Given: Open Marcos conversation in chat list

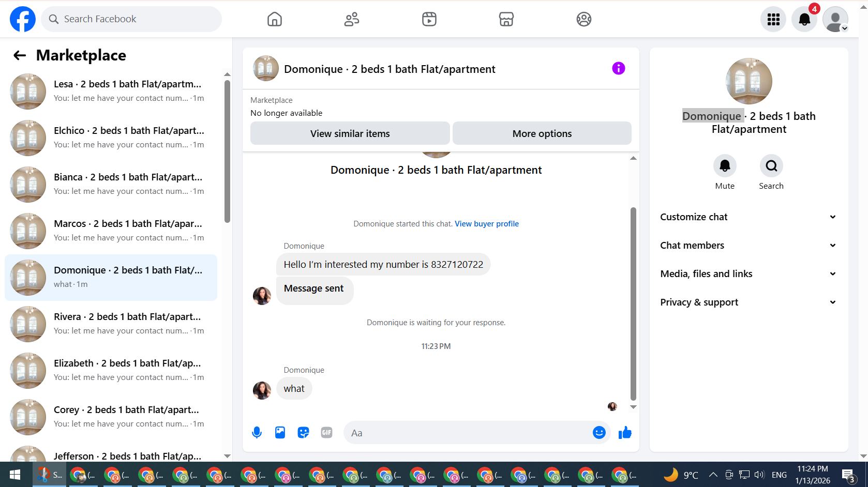Looking at the screenshot, I should click(111, 231).
